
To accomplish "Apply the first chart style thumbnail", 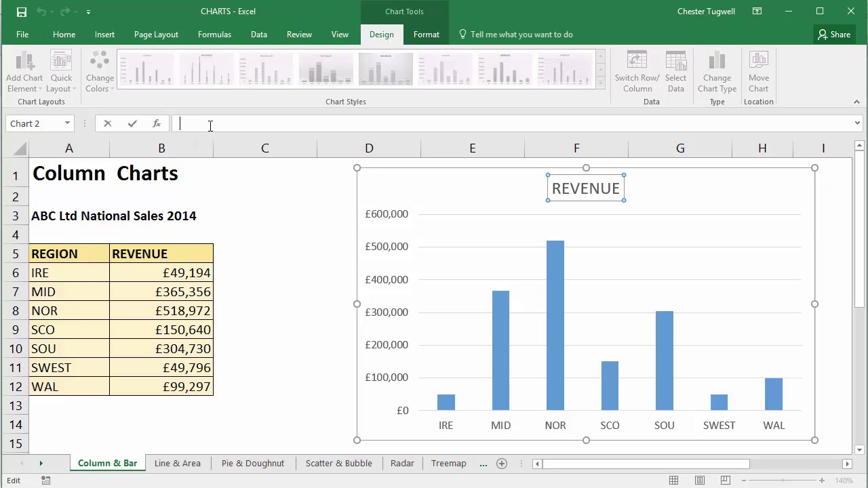I will [146, 68].
